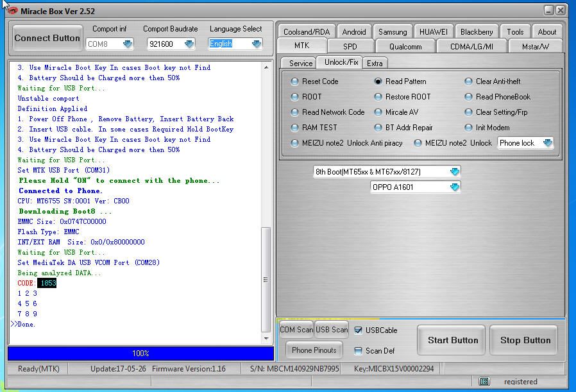Click the "CPU: MT6755 SW:0001 Ver: CB00" log line

pos(74,201)
